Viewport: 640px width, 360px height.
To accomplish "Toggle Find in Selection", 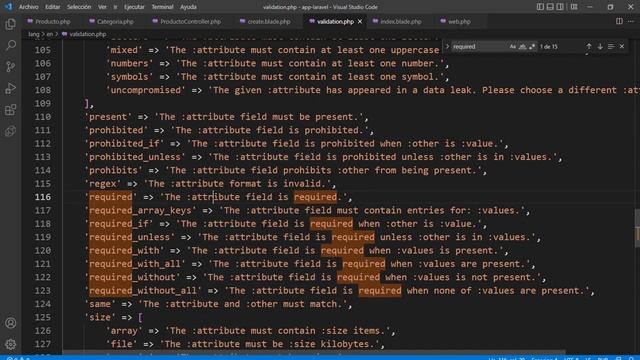I will click(x=611, y=47).
